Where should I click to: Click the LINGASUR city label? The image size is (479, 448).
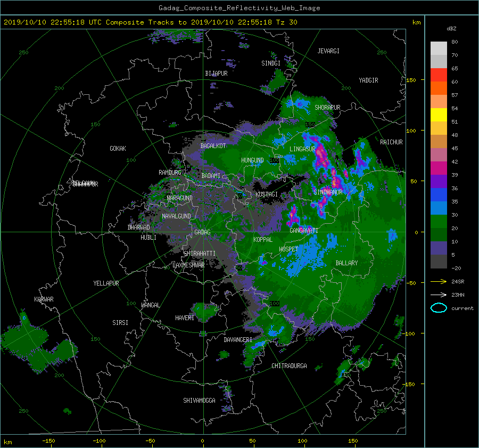click(302, 149)
